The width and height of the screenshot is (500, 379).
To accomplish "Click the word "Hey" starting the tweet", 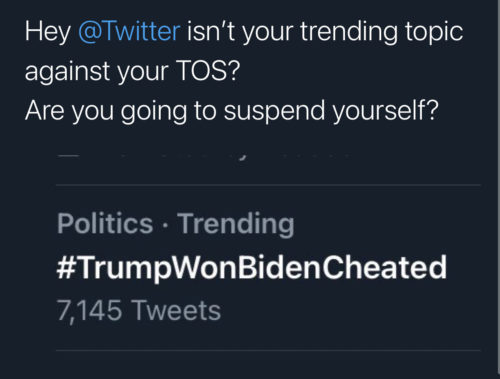I will (x=47, y=33).
